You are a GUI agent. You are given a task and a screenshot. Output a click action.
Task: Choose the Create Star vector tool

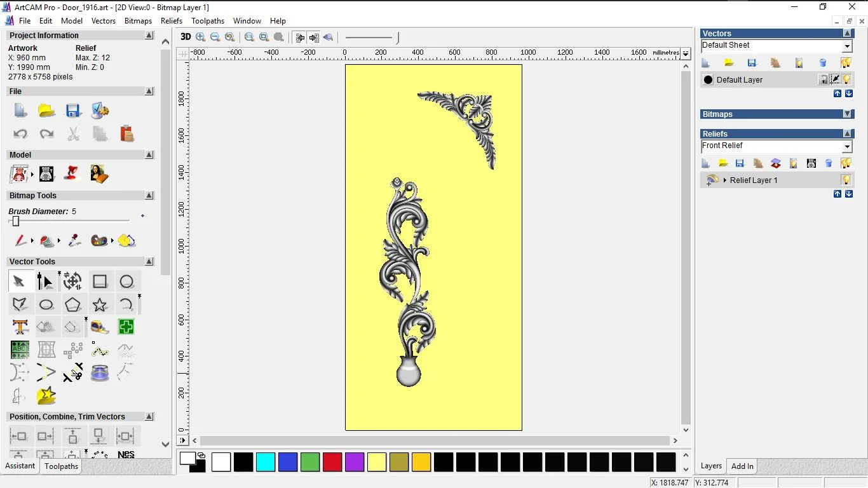click(100, 304)
